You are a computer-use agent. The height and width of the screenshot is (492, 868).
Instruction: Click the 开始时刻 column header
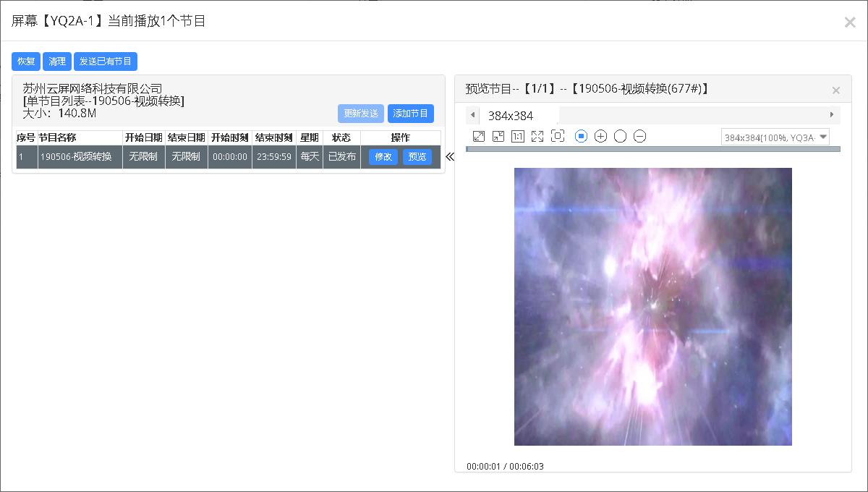[x=230, y=137]
